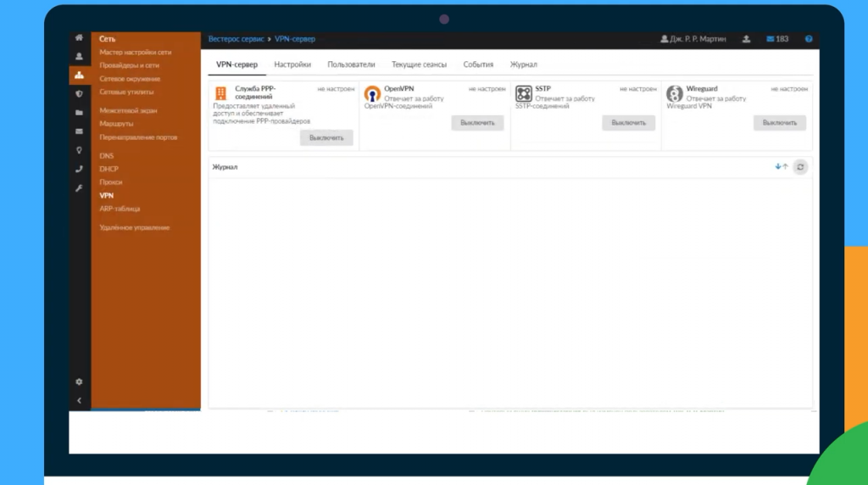868x485 pixels.
Task: Click the Служба PPP-соединений service icon
Action: pos(221,93)
